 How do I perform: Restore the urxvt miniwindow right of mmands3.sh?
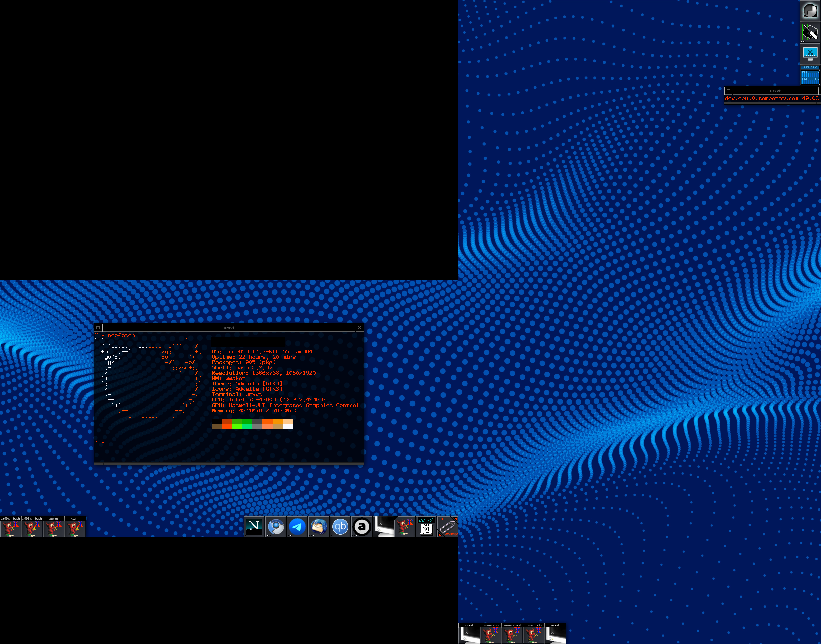[555, 633]
